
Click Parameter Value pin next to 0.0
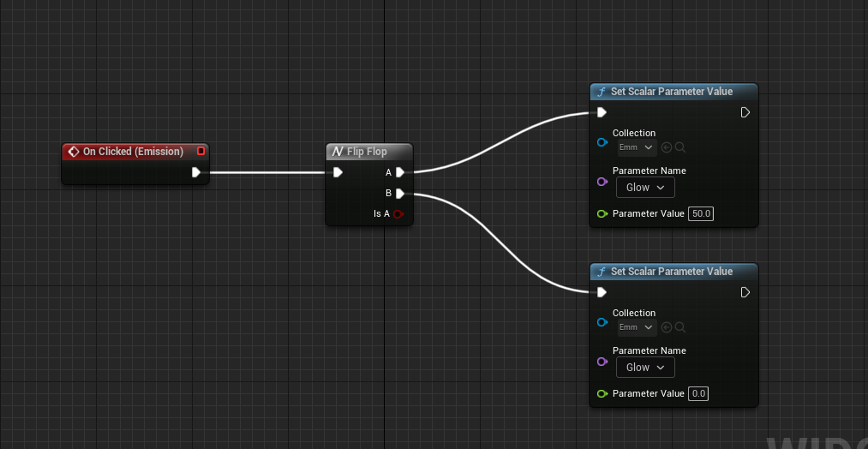[x=602, y=393]
